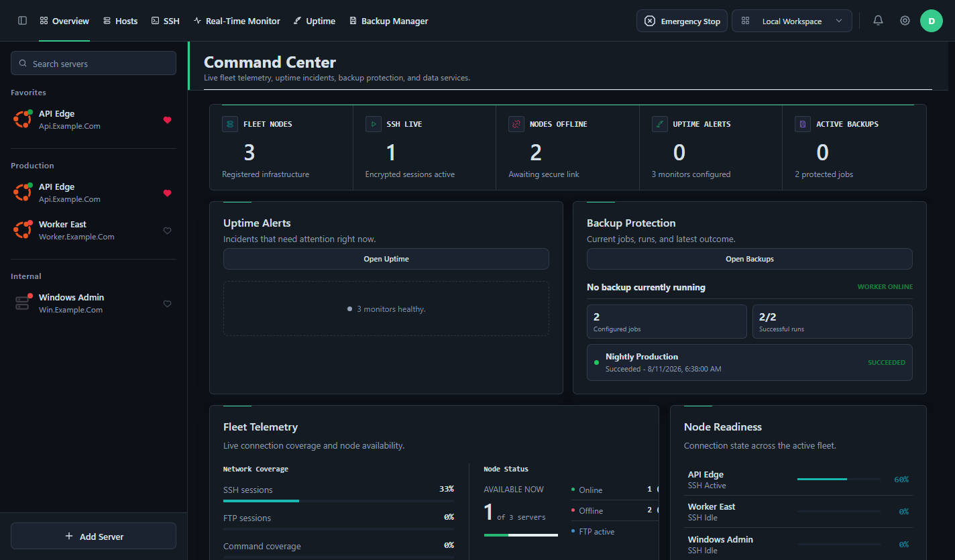Expand the Local Workspace dropdown
Viewport: 955px width, 560px height.
(x=792, y=21)
